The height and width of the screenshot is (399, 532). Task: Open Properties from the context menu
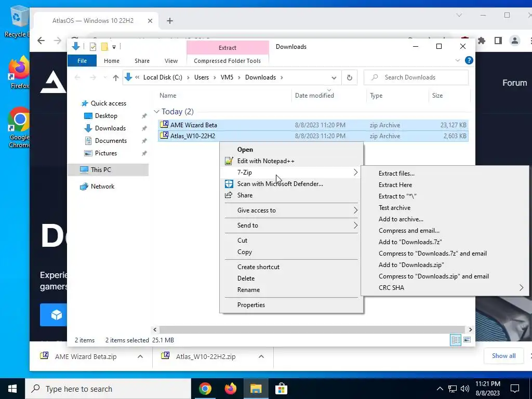coord(251,305)
